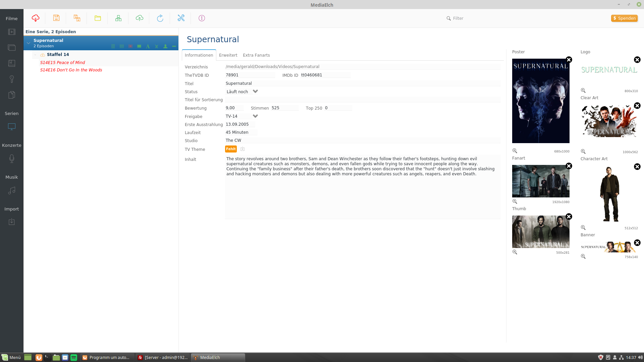Open the genres bookmark icon in sidebar
Screen dimensions: 644x362
pyautogui.click(x=12, y=63)
